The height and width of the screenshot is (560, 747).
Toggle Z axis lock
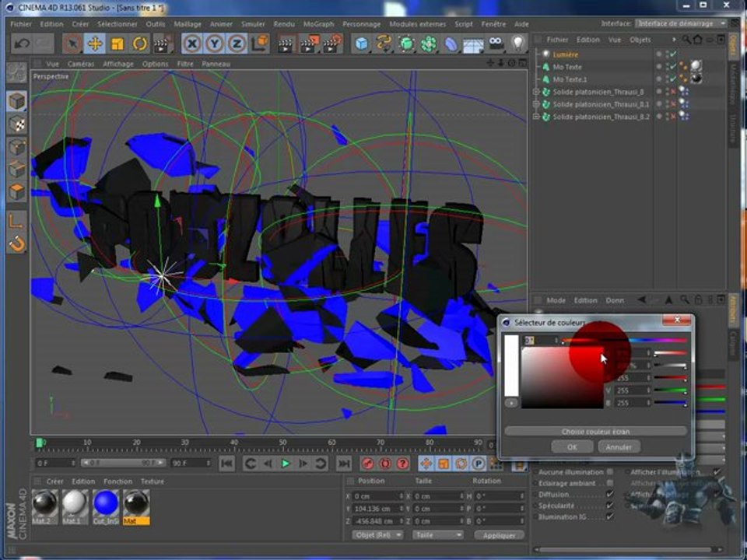tap(237, 44)
